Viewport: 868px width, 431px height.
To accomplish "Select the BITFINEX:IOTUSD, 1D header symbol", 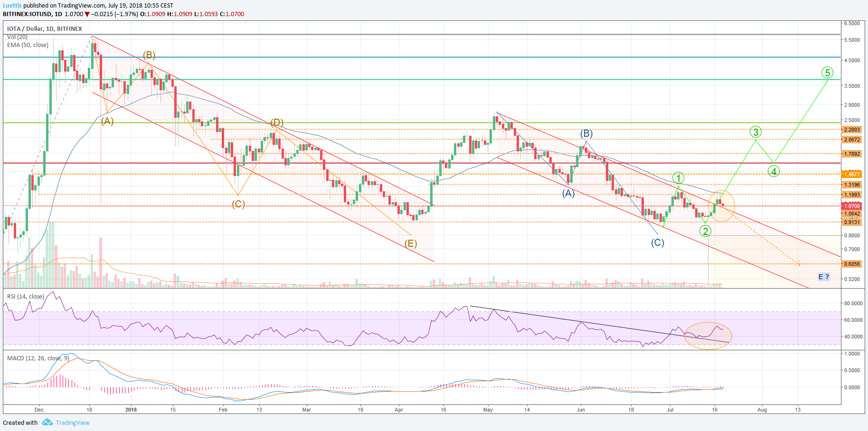I will (32, 14).
